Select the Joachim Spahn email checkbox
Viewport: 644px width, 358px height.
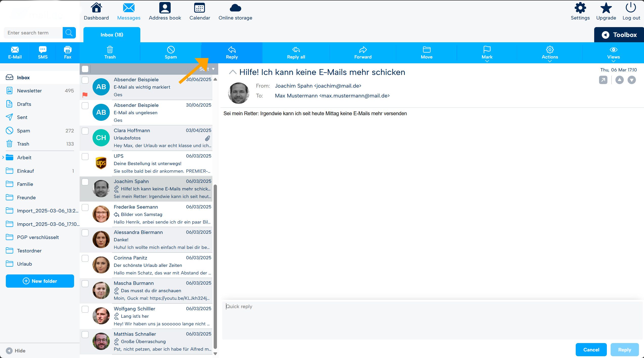85,182
